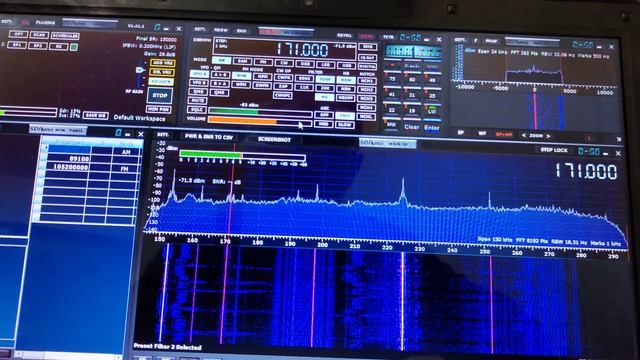Screen dimensions: 640x360
Task: Toggle CWAFC button
Action: tap(283, 95)
